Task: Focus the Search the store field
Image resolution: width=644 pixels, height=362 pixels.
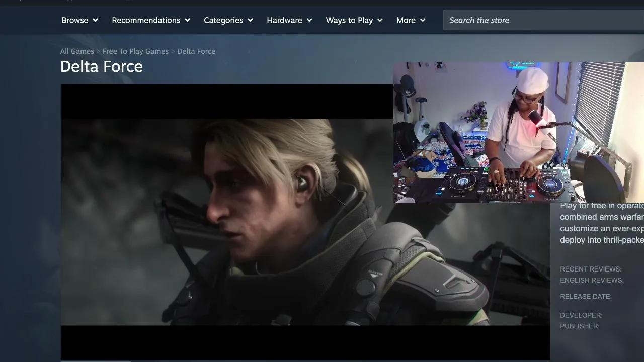Action: (x=543, y=20)
